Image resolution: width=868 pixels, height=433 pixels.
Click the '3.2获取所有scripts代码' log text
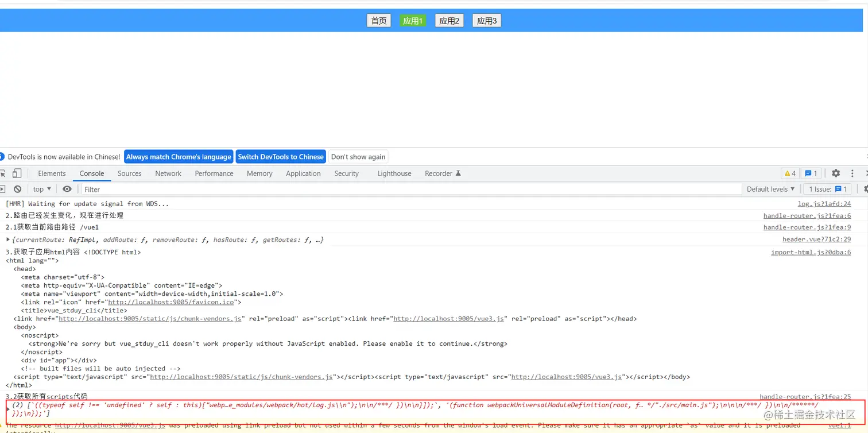tap(46, 397)
